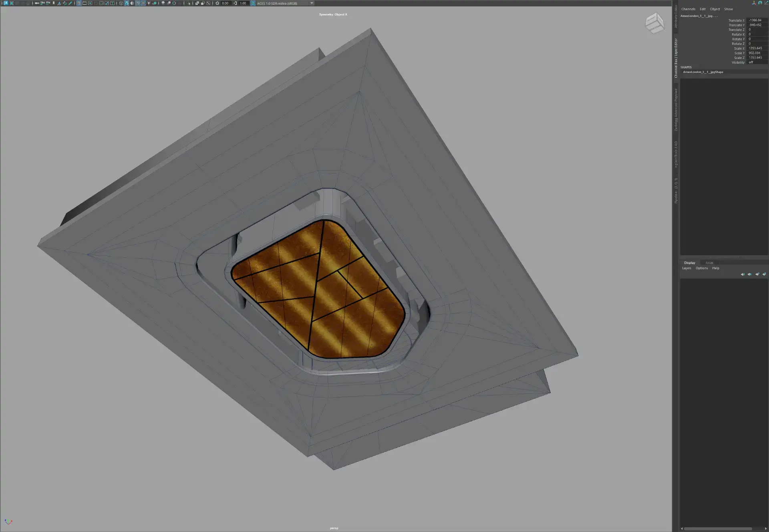Click the camera select icon
Viewport: 769px width, 532px height.
[x=37, y=3]
